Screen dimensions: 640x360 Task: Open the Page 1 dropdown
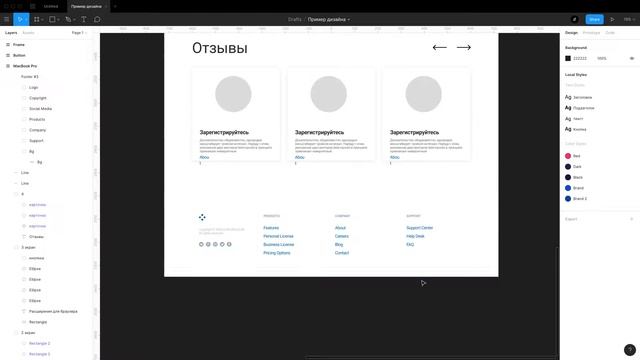pyautogui.click(x=79, y=33)
